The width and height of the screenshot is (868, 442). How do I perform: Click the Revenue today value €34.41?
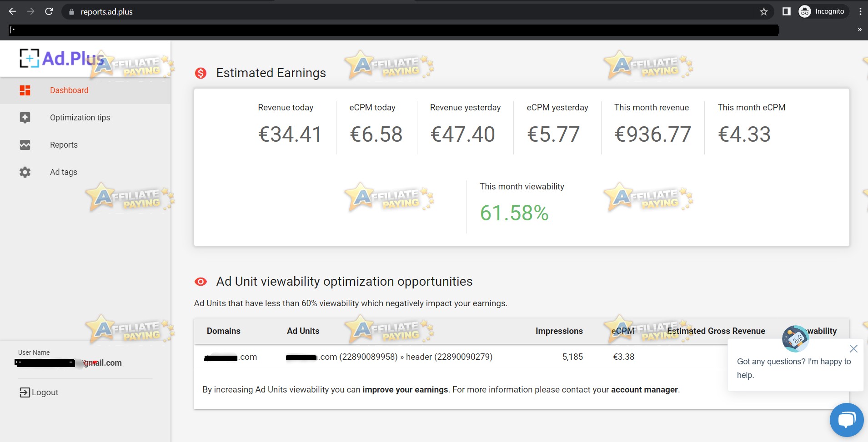coord(290,134)
